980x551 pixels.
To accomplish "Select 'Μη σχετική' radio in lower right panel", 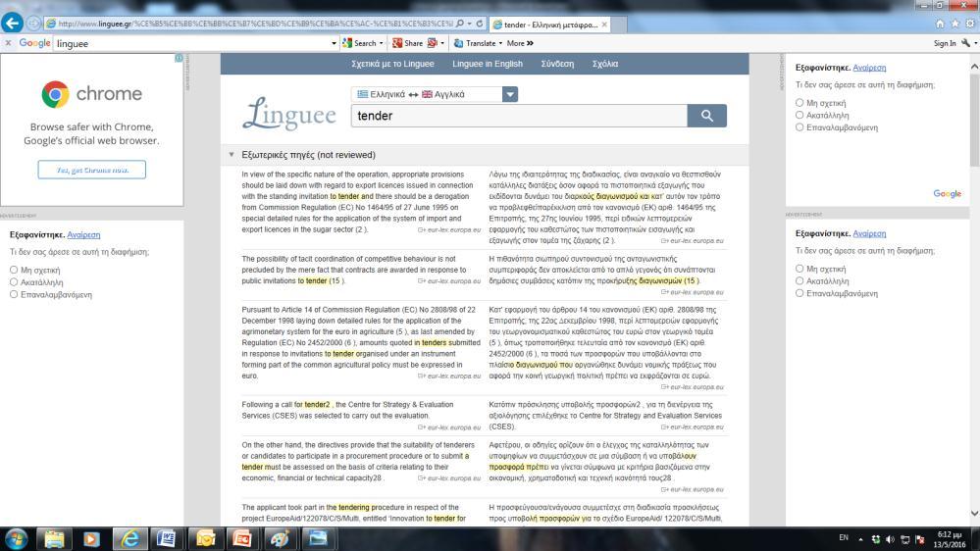I will (x=799, y=269).
